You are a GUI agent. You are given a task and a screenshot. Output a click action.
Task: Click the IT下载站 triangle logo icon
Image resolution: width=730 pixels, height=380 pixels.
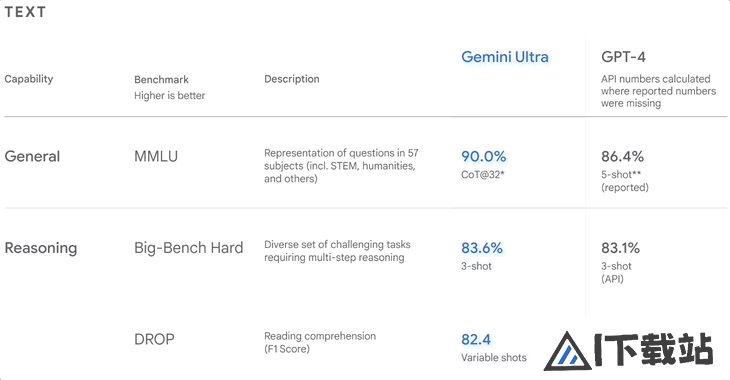[x=568, y=352]
